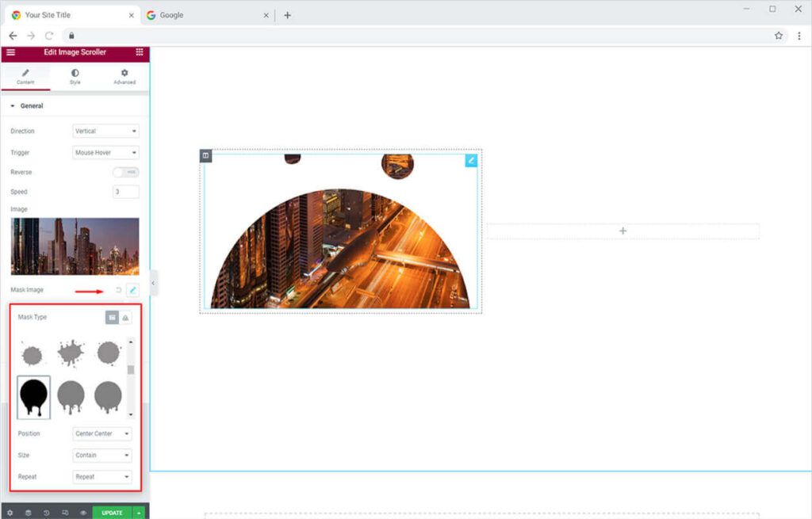Switch to the Advanced tab
The image size is (812, 519).
click(x=124, y=76)
